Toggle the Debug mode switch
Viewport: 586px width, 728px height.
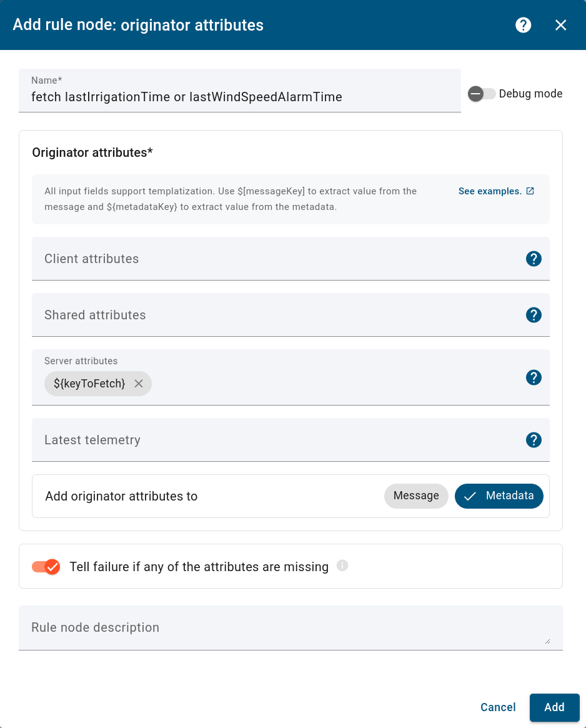tap(482, 94)
